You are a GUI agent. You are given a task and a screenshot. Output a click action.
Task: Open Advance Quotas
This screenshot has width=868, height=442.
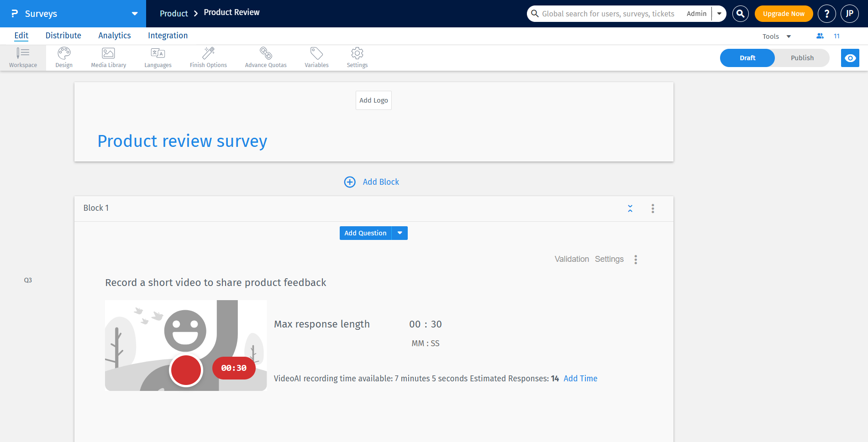coord(265,57)
